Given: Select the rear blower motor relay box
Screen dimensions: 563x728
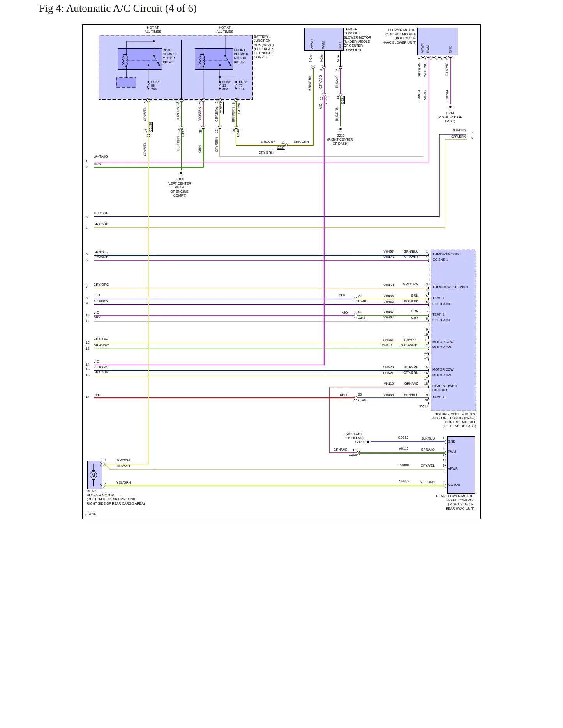Looking at the screenshot, I should [140, 59].
